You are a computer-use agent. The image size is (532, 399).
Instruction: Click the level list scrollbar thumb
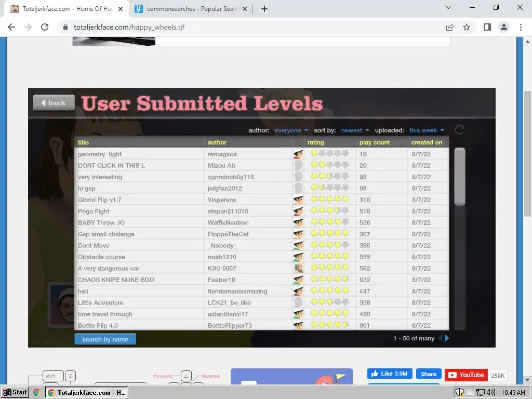pyautogui.click(x=460, y=177)
